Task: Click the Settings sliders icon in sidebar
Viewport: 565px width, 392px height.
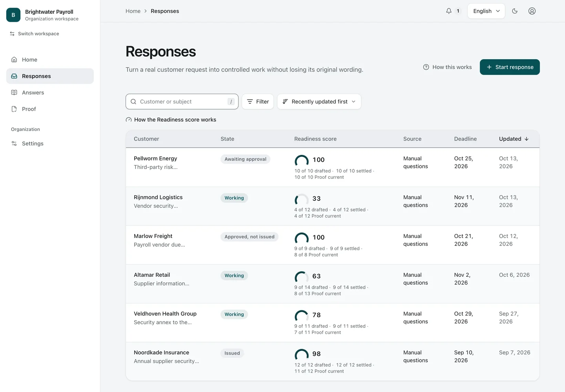Action: click(14, 143)
